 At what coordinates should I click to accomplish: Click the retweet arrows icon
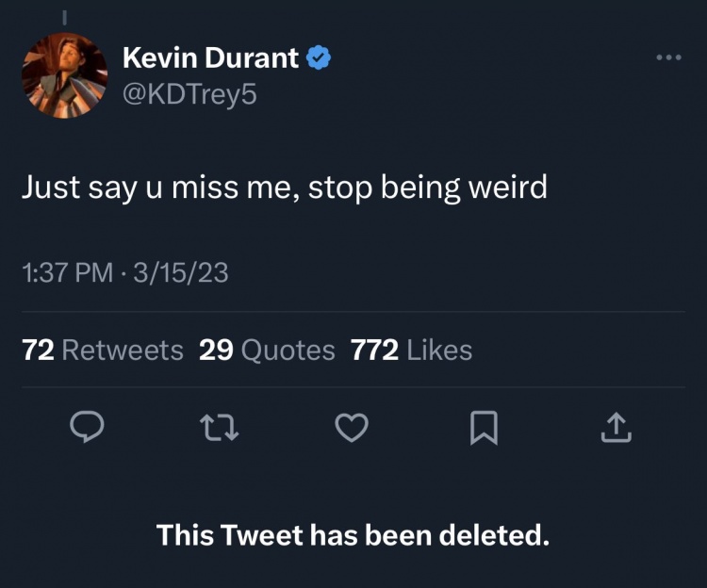[x=219, y=428]
